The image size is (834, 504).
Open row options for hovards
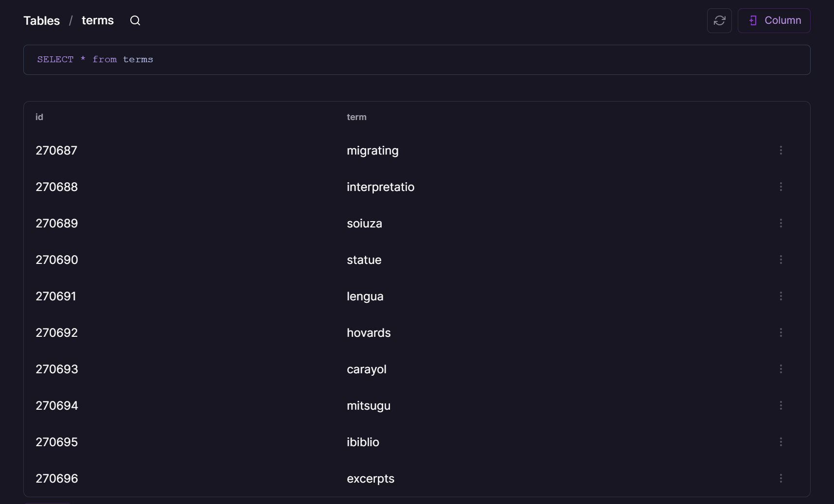click(x=781, y=332)
